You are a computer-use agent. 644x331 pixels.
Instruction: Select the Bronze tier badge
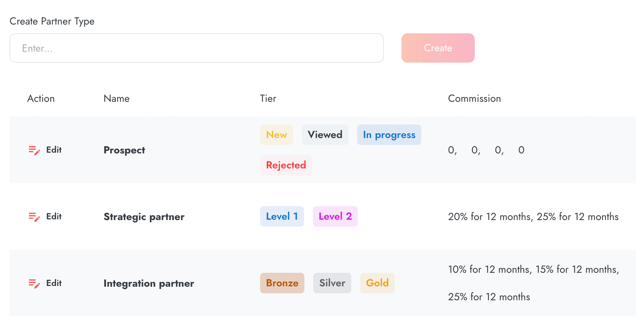(282, 283)
